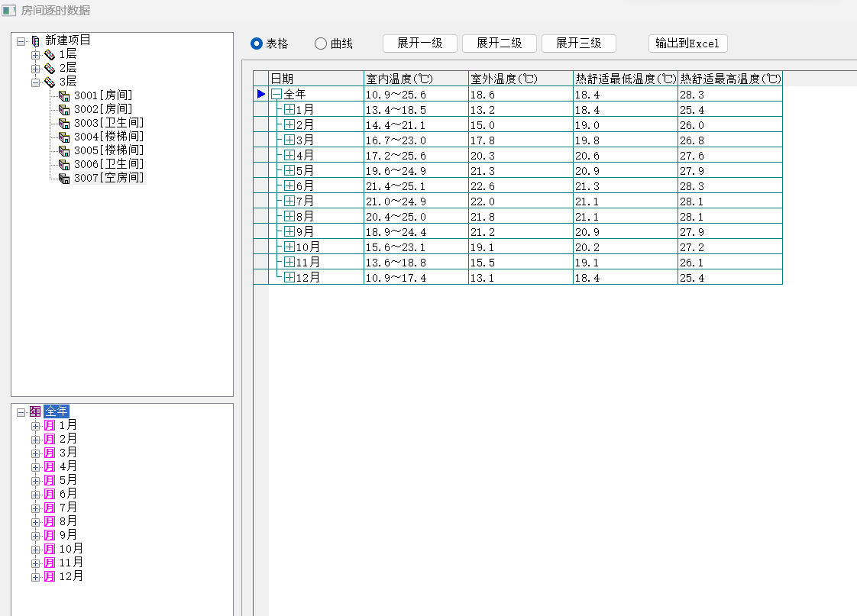Screen dimensions: 857x616
Task: Click the 3层 floor icon in tree
Action: tap(50, 82)
